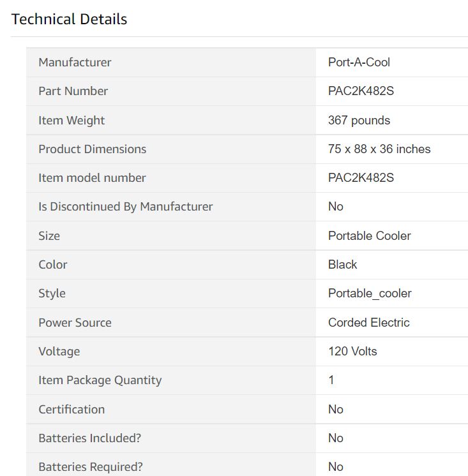Click the Is Discontinued By Manufacturer label
Screen dimensions: 468x476
coord(126,207)
